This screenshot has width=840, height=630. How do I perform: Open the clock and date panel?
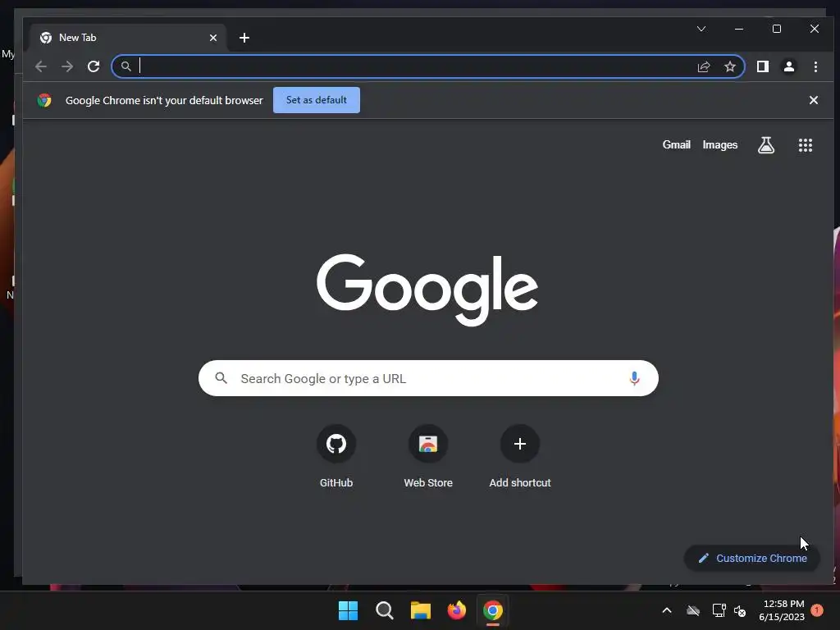click(x=782, y=610)
